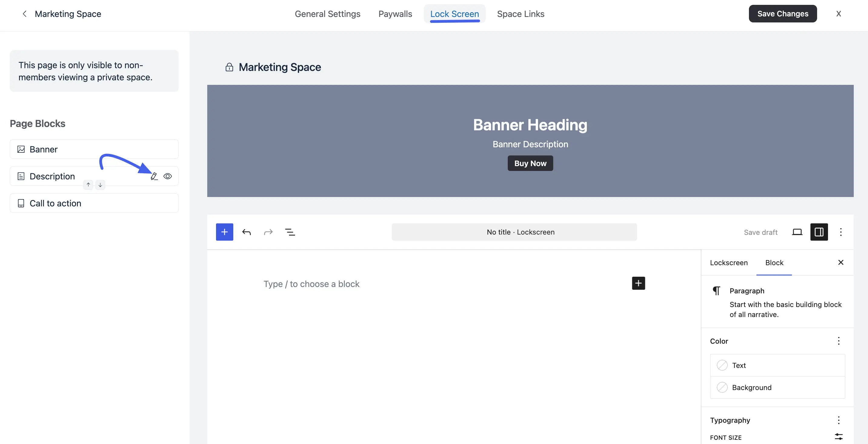The image size is (868, 444).
Task: Click the Buy Now banner button
Action: pyautogui.click(x=530, y=163)
